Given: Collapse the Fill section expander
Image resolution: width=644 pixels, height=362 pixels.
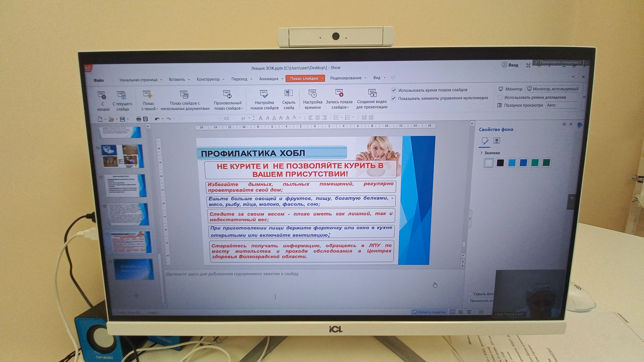Looking at the screenshot, I should [481, 153].
